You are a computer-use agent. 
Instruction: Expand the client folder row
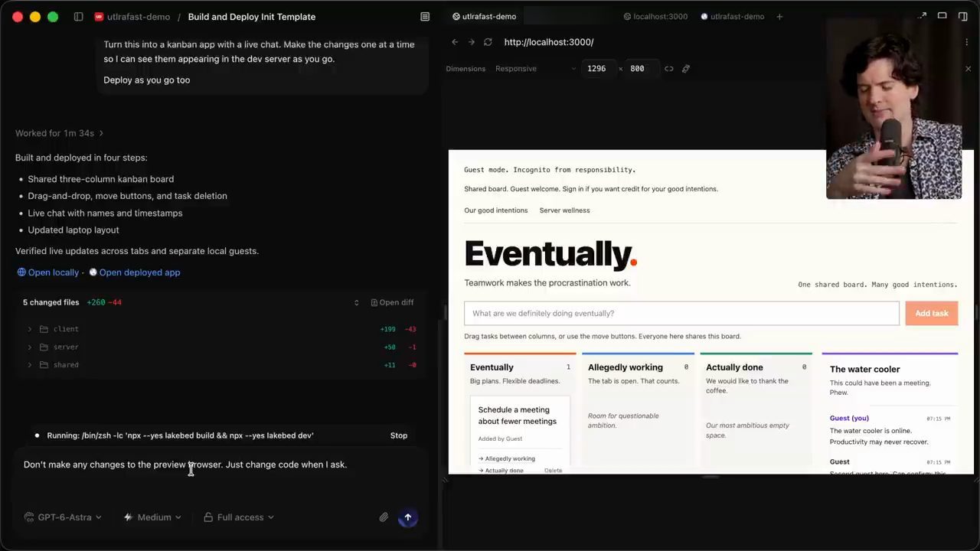tap(221, 329)
